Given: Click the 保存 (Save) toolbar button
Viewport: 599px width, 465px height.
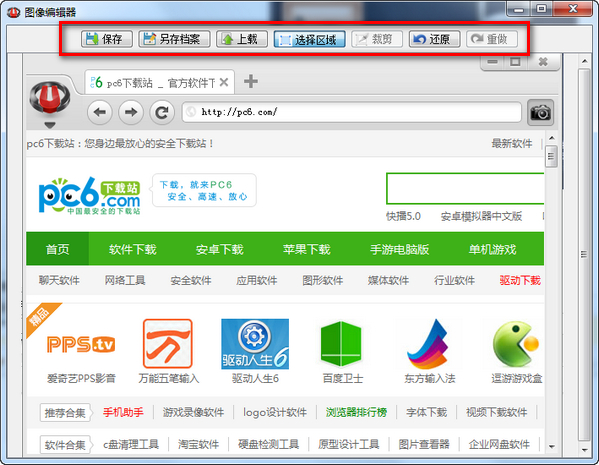Looking at the screenshot, I should coord(107,39).
